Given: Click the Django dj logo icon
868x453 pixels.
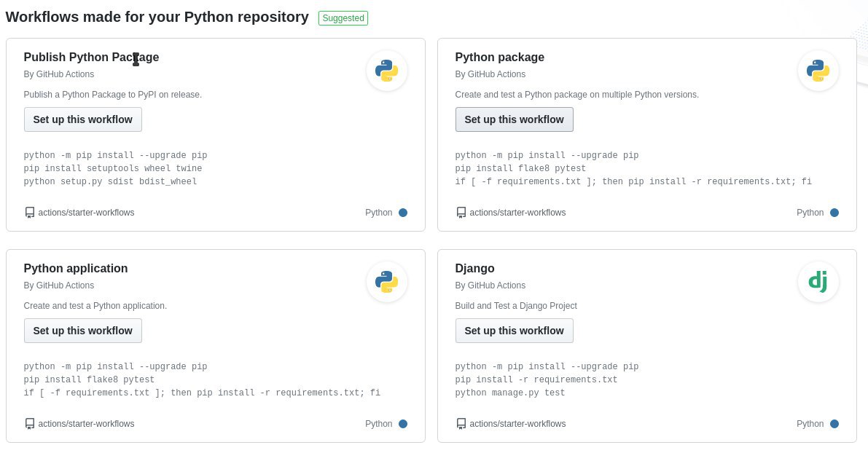Looking at the screenshot, I should pyautogui.click(x=818, y=282).
